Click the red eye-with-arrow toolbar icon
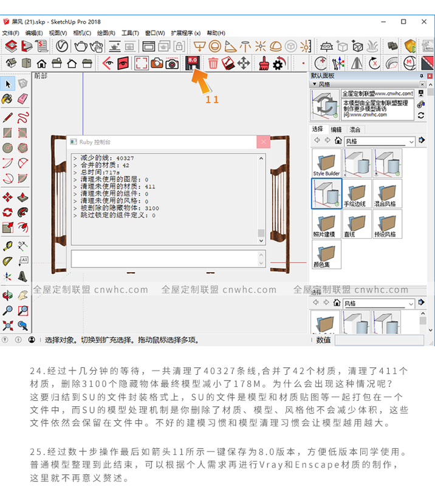Screen dimensions: 435x504 [x=108, y=63]
